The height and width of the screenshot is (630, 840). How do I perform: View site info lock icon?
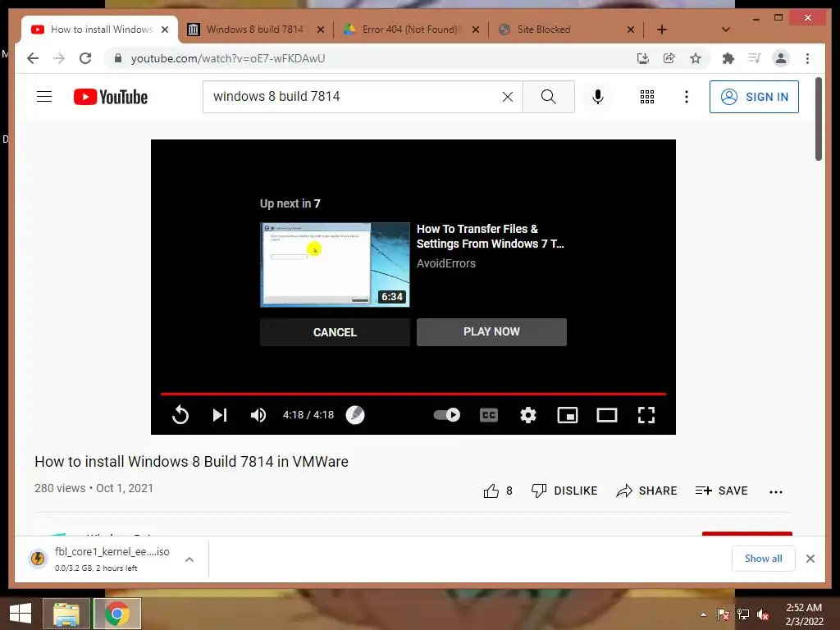click(118, 58)
